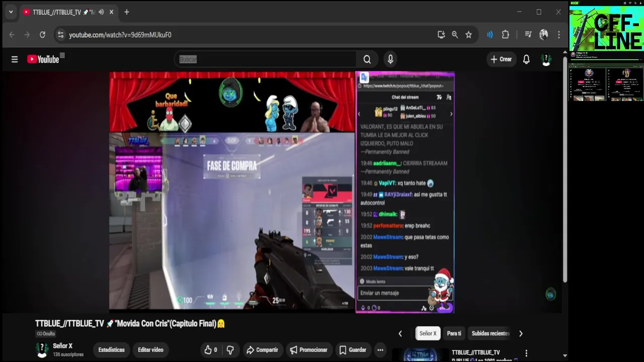Click the blue extension icon in toolbar

tap(490, 35)
